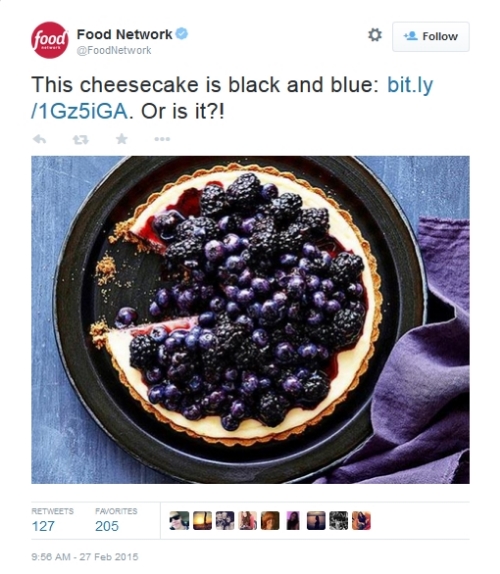The image size is (500, 574).
Task: Open the fifth avatar with orange hair
Action: point(270,521)
